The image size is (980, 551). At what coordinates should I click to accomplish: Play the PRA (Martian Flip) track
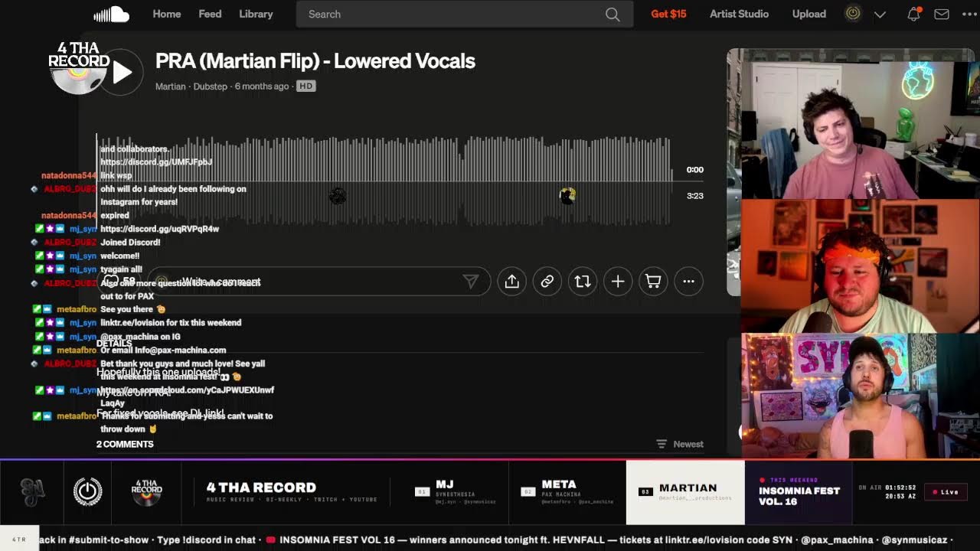[122, 72]
